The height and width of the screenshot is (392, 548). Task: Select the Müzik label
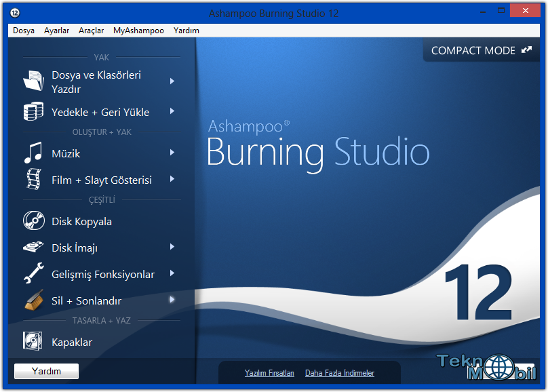click(x=66, y=153)
